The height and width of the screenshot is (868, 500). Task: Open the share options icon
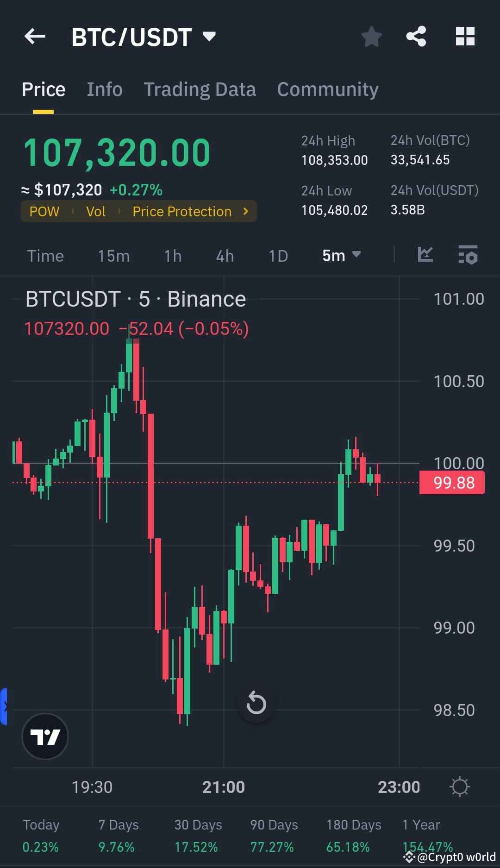pyautogui.click(x=416, y=37)
